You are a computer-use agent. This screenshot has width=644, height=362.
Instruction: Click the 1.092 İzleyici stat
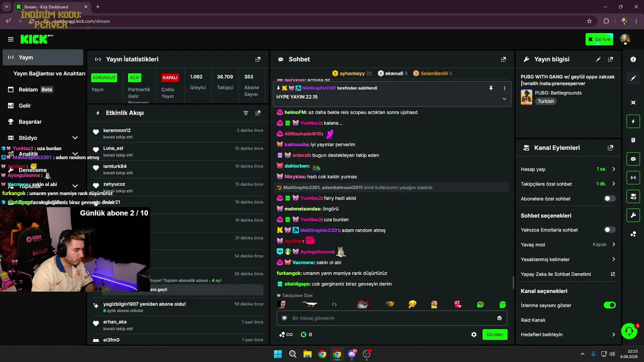(x=198, y=82)
